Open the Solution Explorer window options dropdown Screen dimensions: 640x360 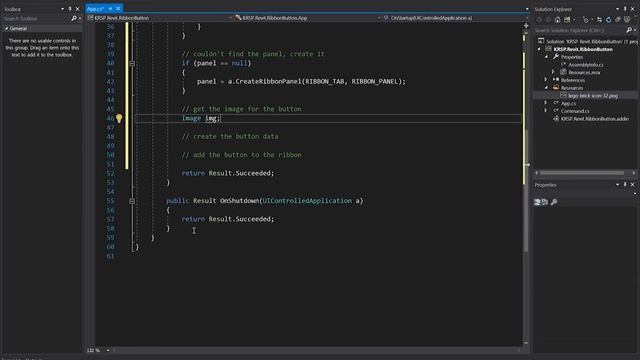click(x=617, y=9)
